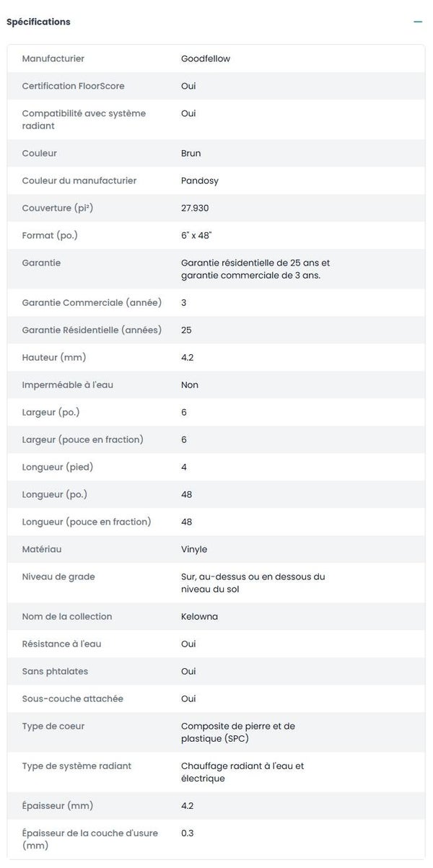The width and height of the screenshot is (433, 868).
Task: Click the Couleur du manufacturier value Pandosy
Action: coord(199,180)
